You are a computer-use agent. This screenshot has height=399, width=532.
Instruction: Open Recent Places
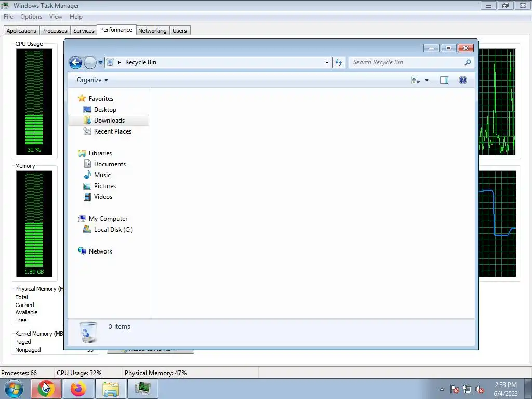[112, 131]
